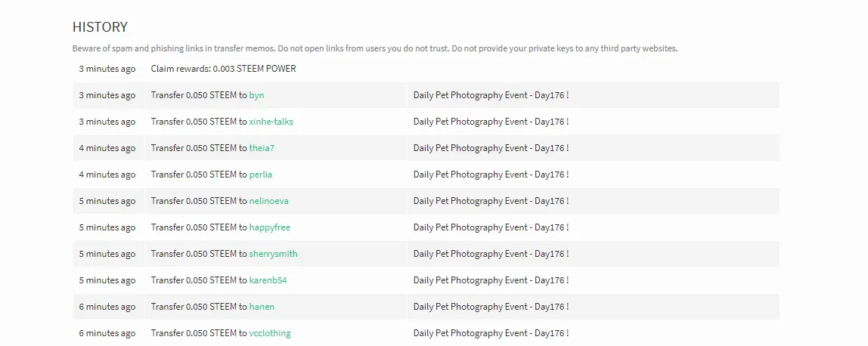868x346 pixels.
Task: Go to happyfree account page
Action: tap(269, 227)
